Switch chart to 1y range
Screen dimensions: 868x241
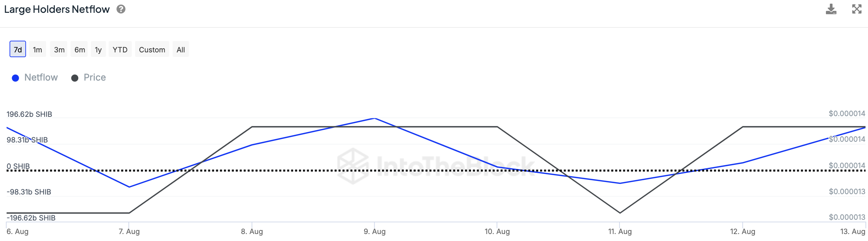click(98, 49)
